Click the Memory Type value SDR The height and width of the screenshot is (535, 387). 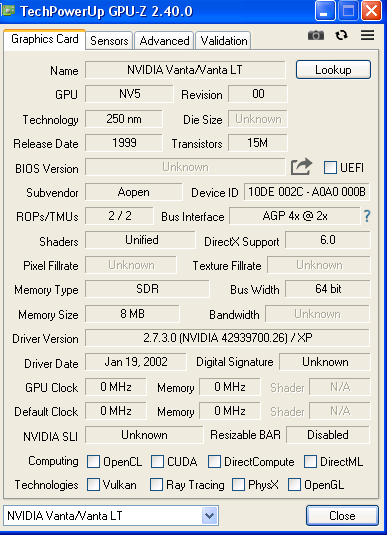pos(147,289)
